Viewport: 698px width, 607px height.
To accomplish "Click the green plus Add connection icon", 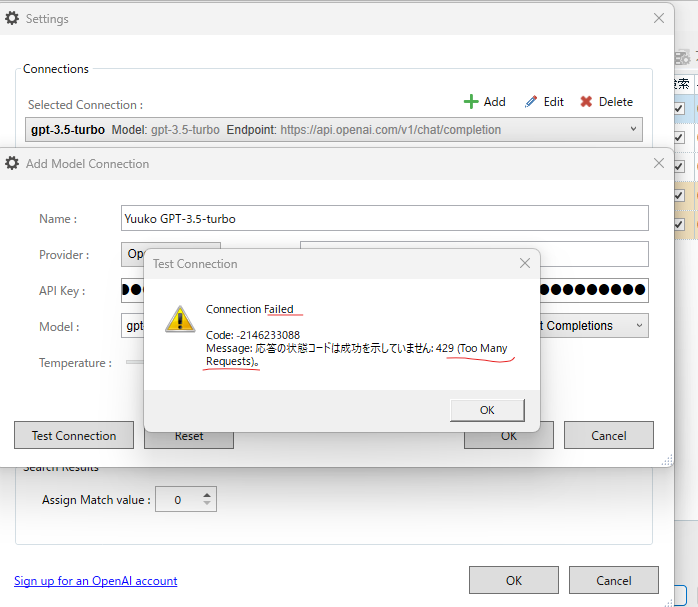I will click(470, 102).
